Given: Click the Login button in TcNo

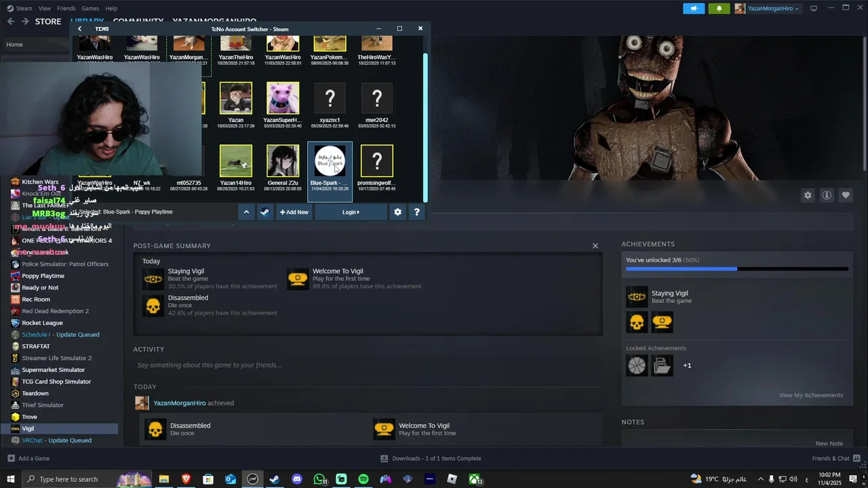Looking at the screenshot, I should pos(351,212).
